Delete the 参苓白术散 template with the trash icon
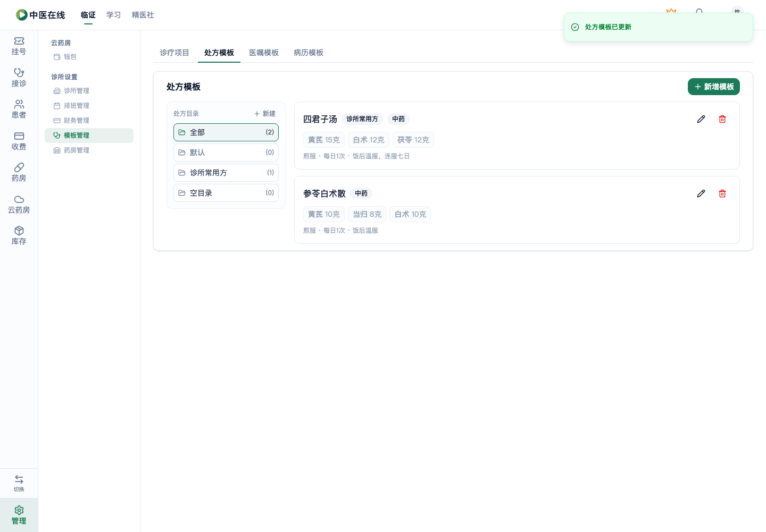 pos(722,193)
